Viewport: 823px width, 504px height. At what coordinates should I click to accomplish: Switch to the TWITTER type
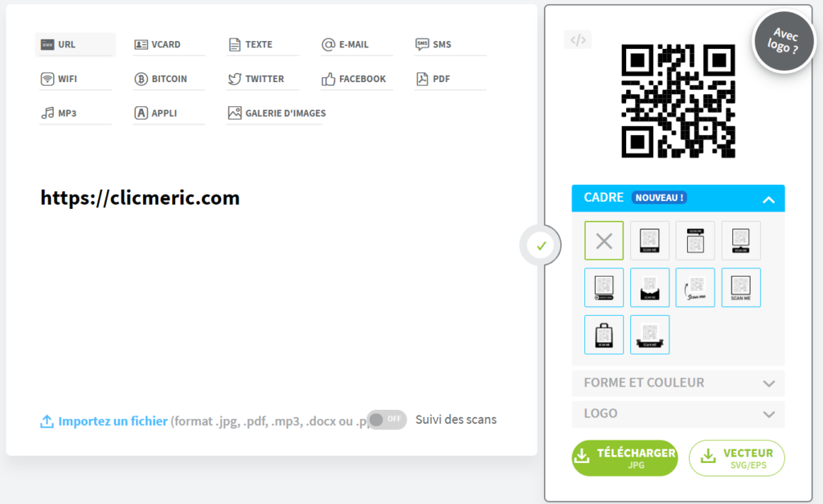point(263,79)
